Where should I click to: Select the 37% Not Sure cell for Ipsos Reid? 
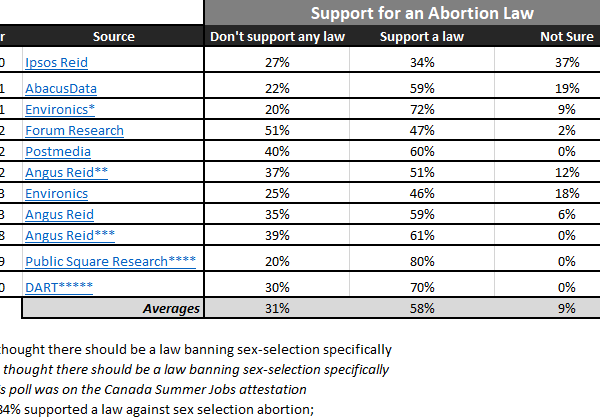[567, 62]
